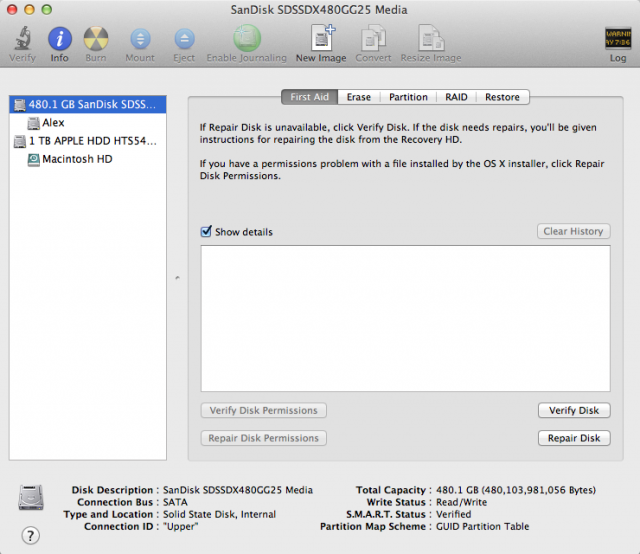Select 480.1 GB SanDisk disk in the sidebar
The height and width of the screenshot is (554, 640).
88,105
